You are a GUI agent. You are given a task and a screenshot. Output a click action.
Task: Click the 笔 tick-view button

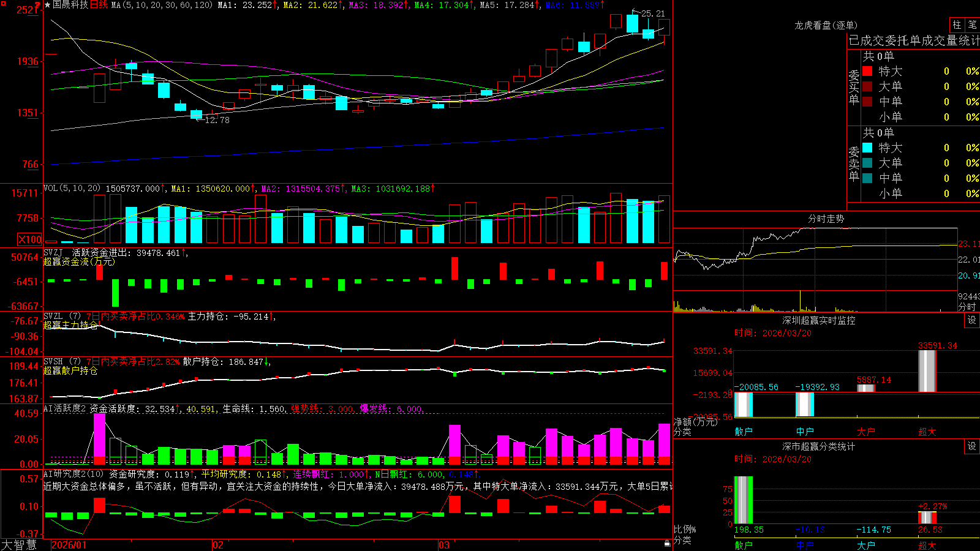point(973,25)
